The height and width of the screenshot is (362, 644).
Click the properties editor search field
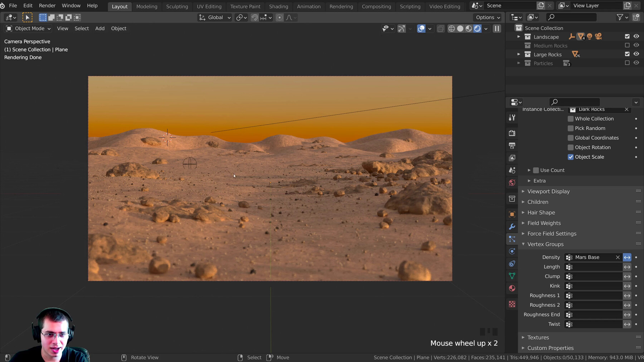(x=574, y=102)
